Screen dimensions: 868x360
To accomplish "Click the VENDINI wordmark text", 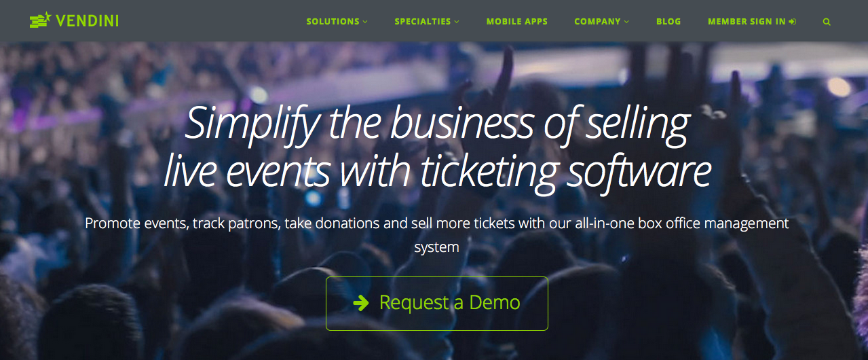I will point(88,21).
